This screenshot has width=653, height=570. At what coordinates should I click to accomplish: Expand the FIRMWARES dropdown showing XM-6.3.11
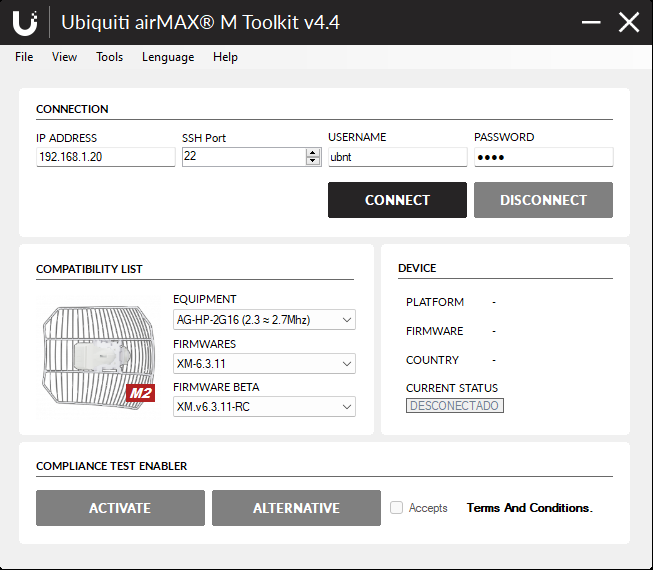[264, 363]
